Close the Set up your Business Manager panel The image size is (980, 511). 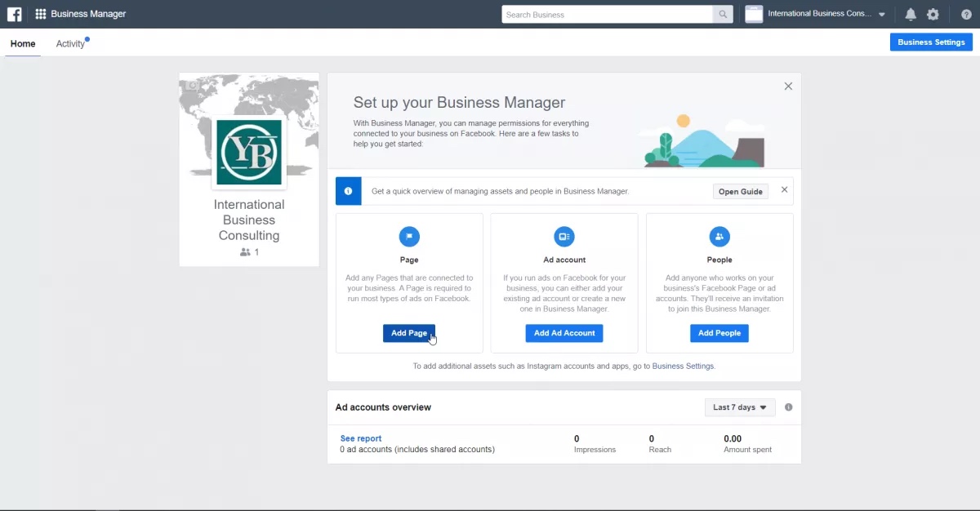(x=788, y=86)
